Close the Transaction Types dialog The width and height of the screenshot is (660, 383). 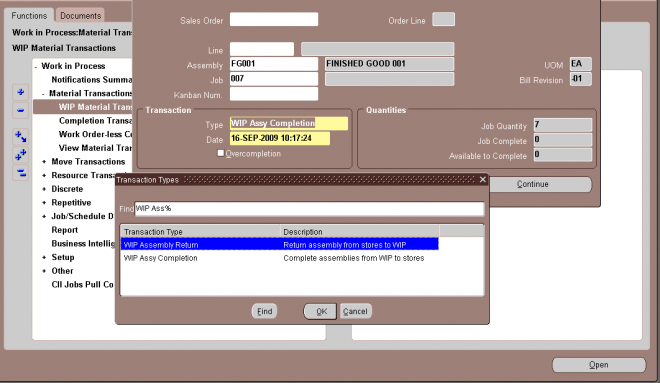tap(483, 180)
